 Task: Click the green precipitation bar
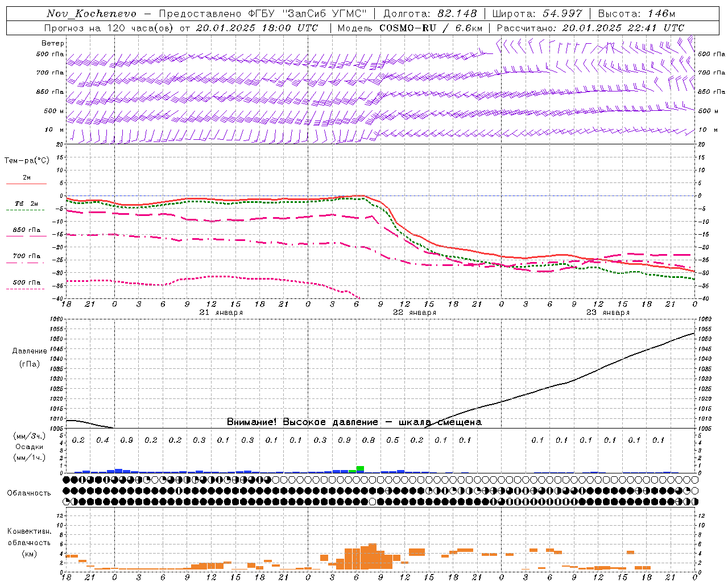pos(360,468)
